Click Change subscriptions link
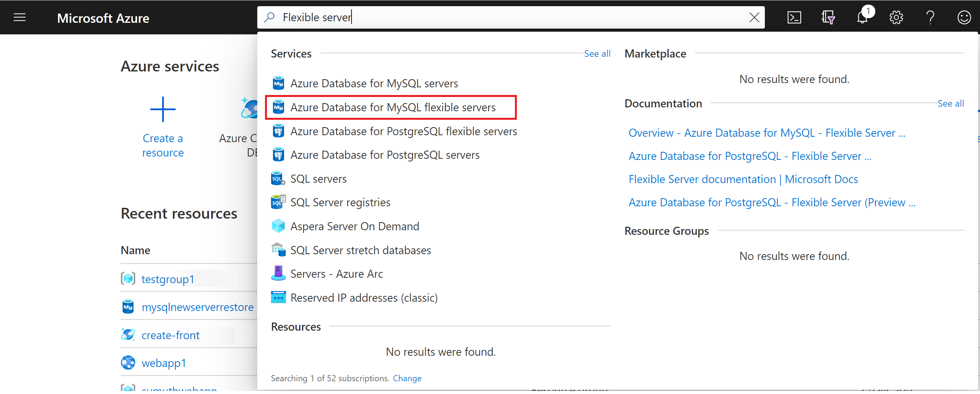 (407, 378)
